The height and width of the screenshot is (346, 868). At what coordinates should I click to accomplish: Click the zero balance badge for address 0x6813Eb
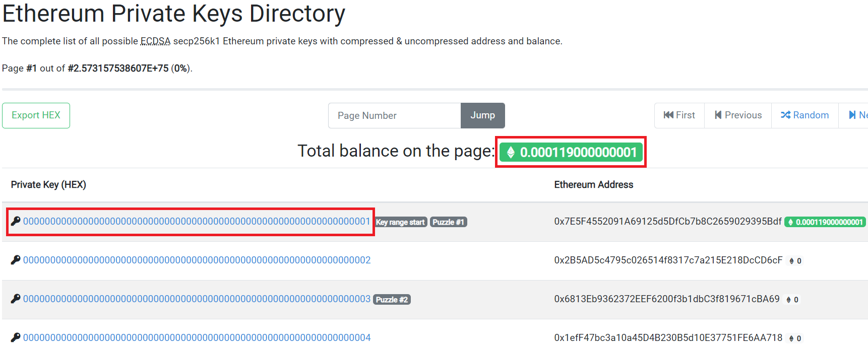tap(792, 300)
